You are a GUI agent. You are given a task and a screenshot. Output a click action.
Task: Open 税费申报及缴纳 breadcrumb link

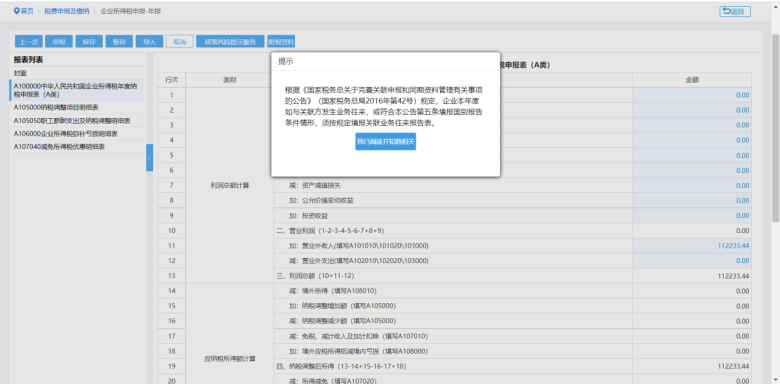67,11
